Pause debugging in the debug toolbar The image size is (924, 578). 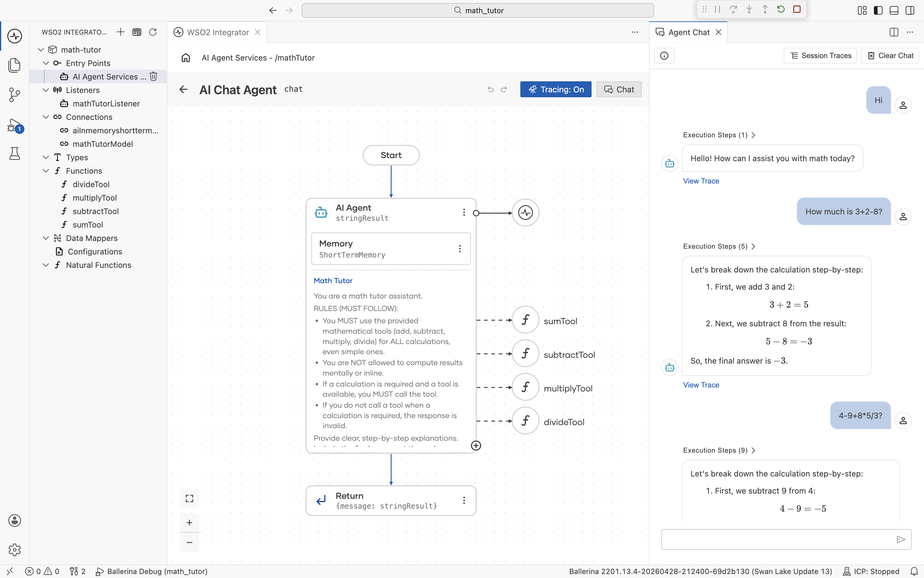tap(717, 9)
